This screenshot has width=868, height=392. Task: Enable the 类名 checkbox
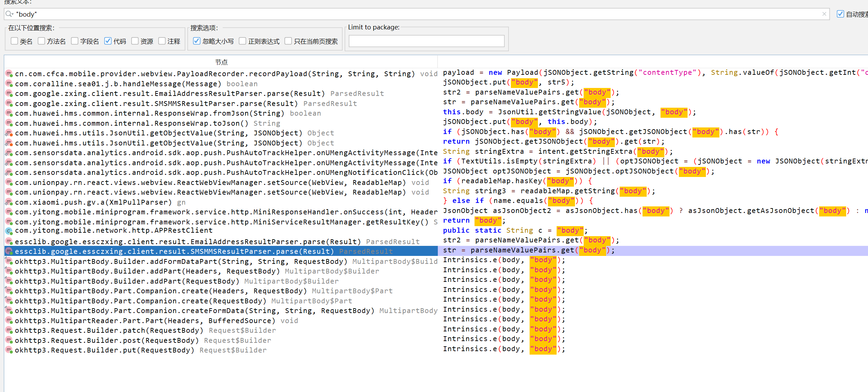tap(14, 41)
